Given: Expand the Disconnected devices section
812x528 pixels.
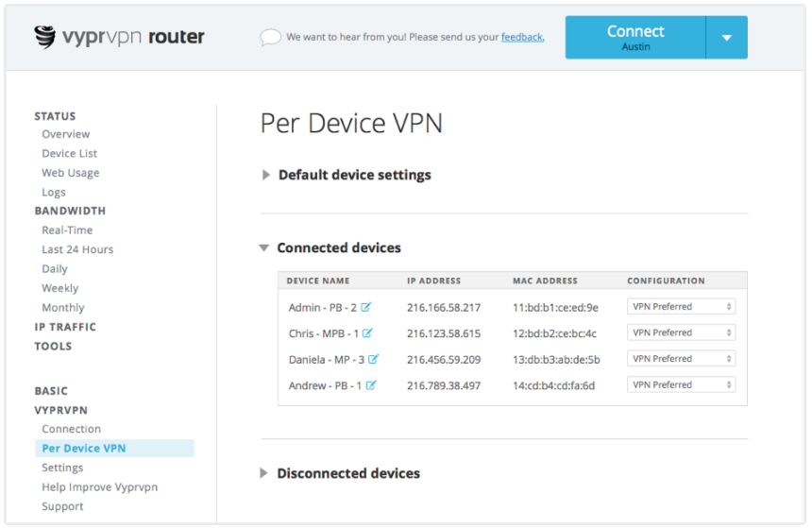Looking at the screenshot, I should click(x=264, y=473).
